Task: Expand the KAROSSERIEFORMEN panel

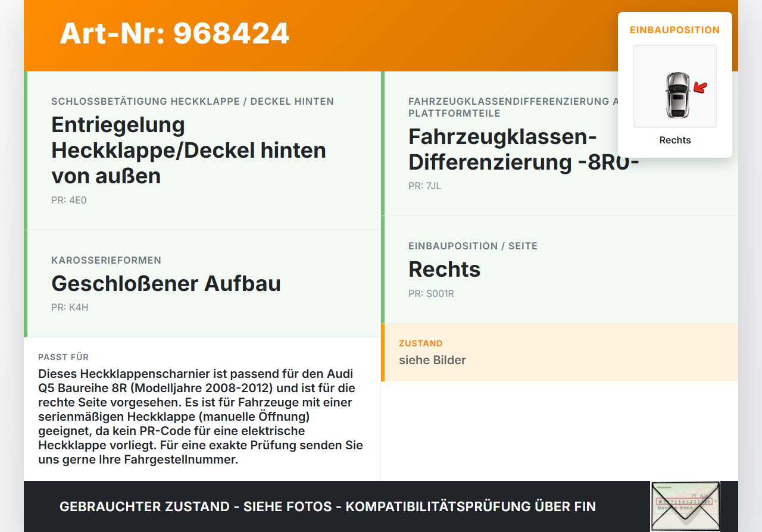Action: pos(107,260)
